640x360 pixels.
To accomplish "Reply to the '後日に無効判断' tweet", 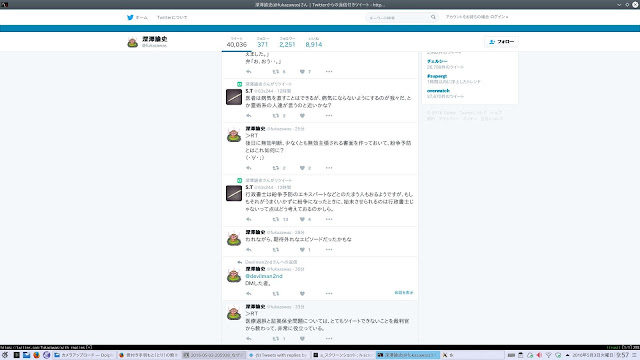I will 249,168.
